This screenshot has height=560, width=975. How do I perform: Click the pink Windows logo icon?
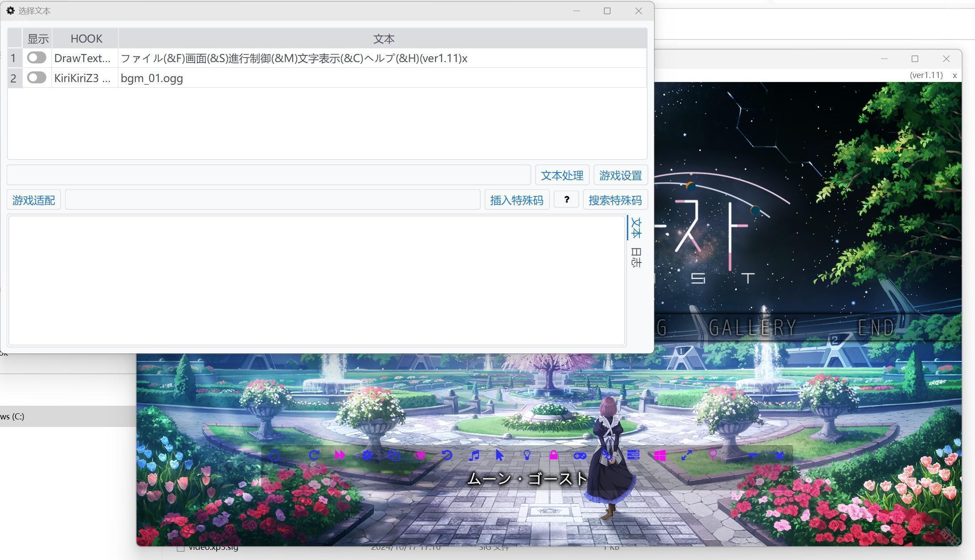tap(660, 455)
